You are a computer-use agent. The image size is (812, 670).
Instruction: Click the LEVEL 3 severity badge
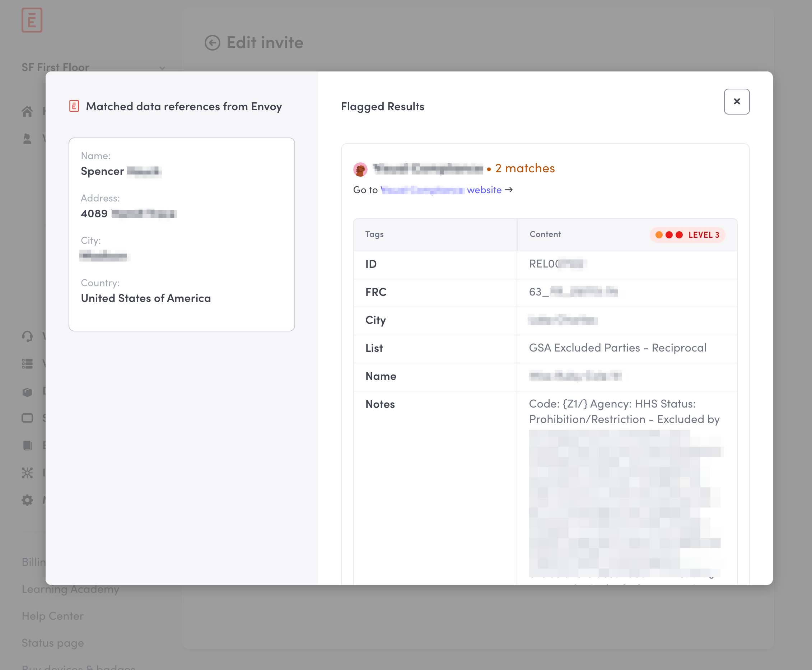(x=687, y=235)
